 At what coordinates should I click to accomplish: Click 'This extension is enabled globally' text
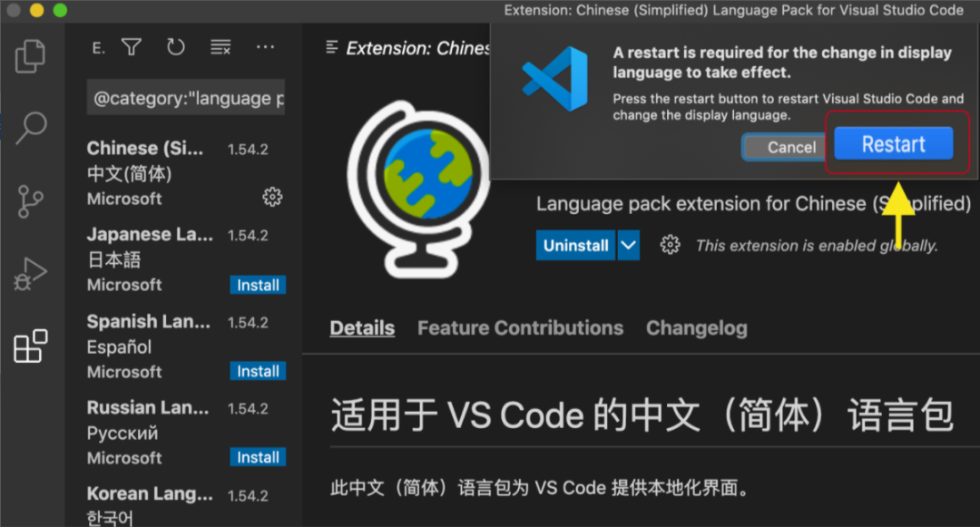pyautogui.click(x=817, y=246)
